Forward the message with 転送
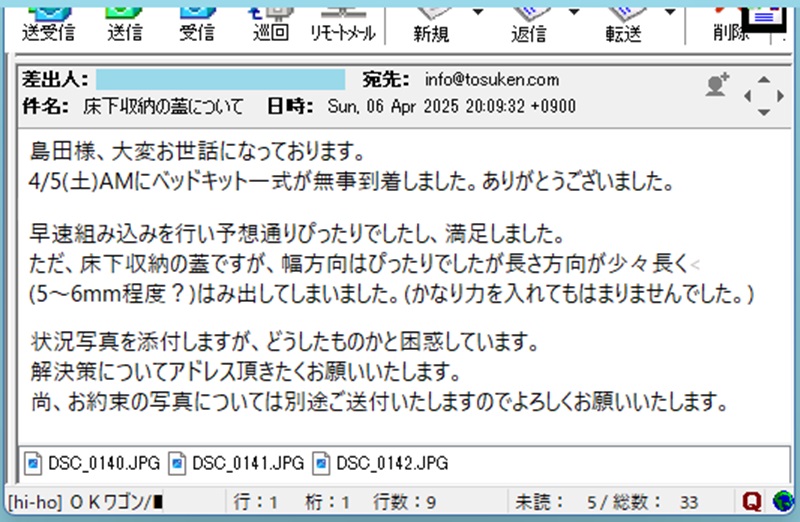This screenshot has width=800, height=522. pos(622,23)
